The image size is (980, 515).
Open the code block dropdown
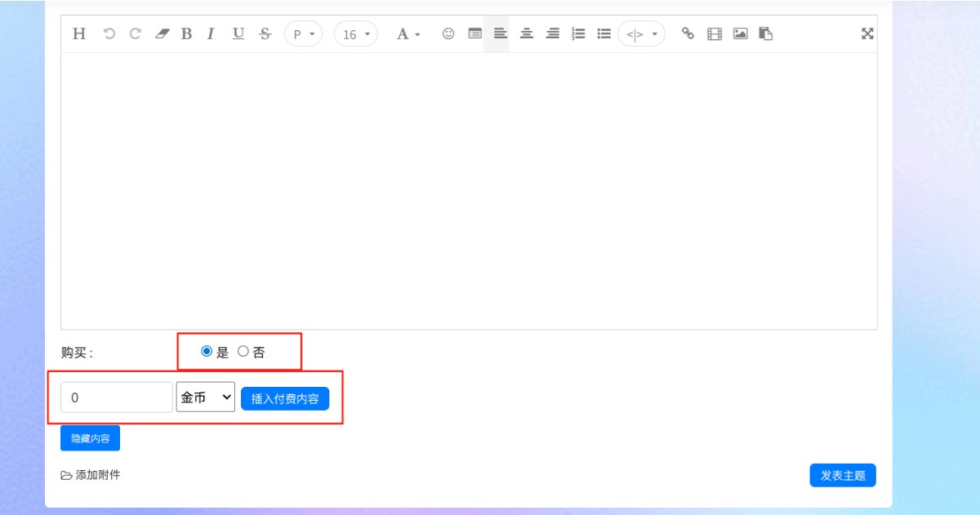coord(641,34)
